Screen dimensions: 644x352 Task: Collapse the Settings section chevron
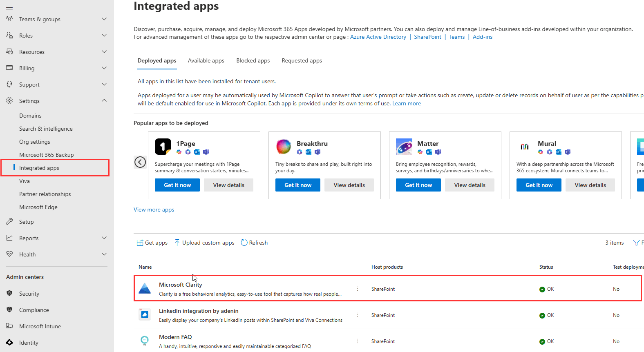coord(104,100)
